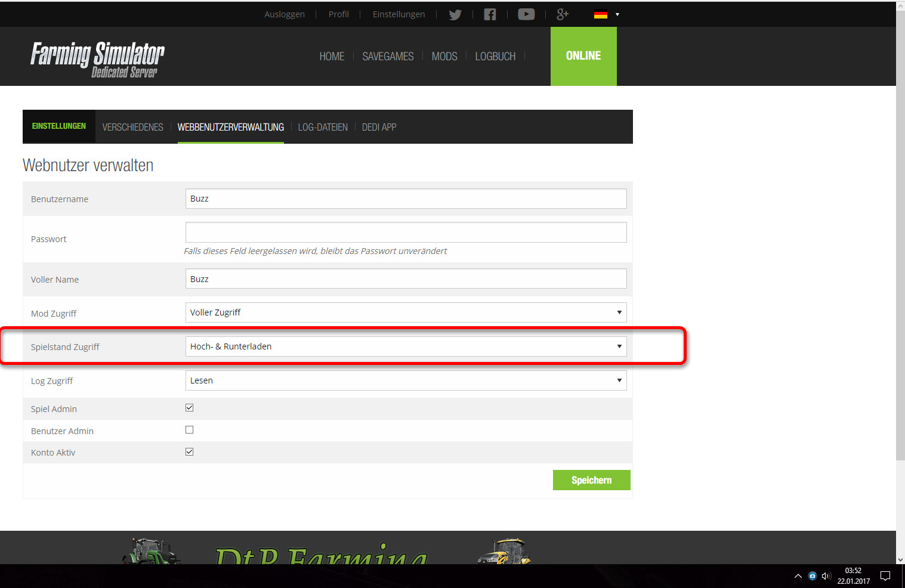Open the Savegames menu item
The image size is (905, 588).
click(x=388, y=57)
